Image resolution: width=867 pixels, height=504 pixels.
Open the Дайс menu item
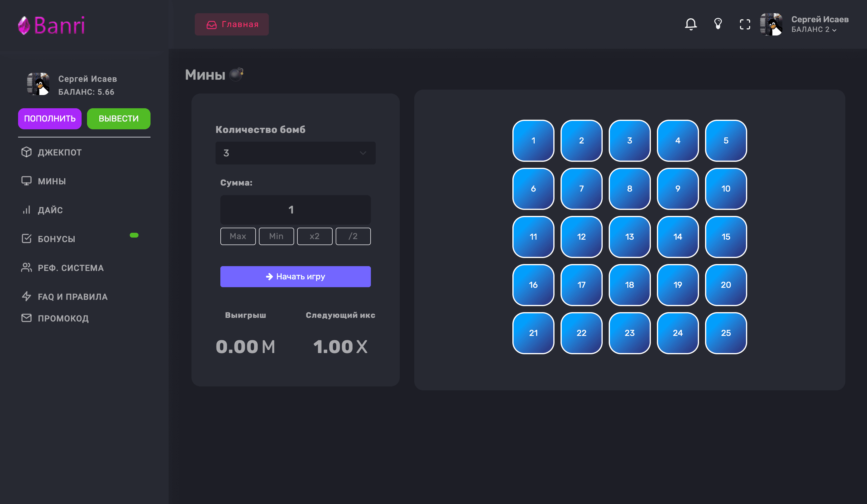tap(50, 210)
